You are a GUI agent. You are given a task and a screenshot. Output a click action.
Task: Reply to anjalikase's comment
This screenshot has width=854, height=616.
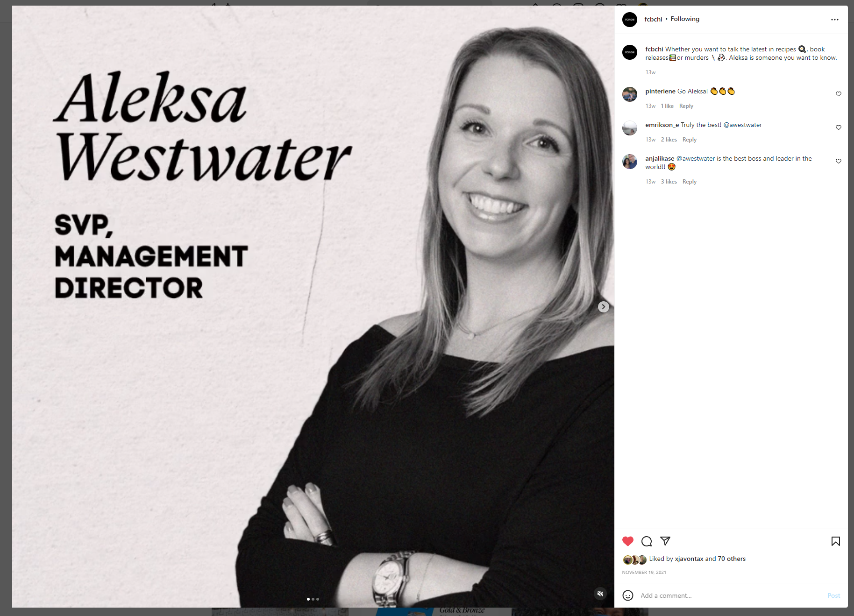click(x=689, y=182)
